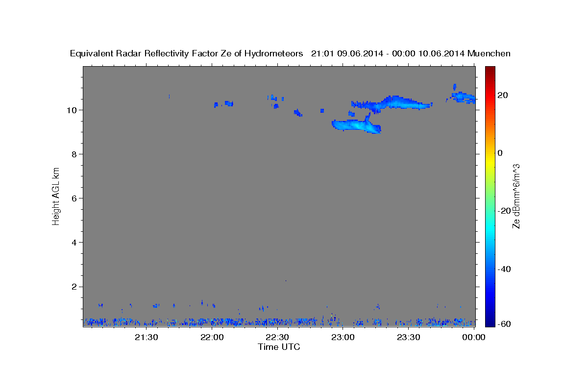Image resolution: width=588 pixels, height=392 pixels.
Task: Click the plot title text
Action: [290, 53]
